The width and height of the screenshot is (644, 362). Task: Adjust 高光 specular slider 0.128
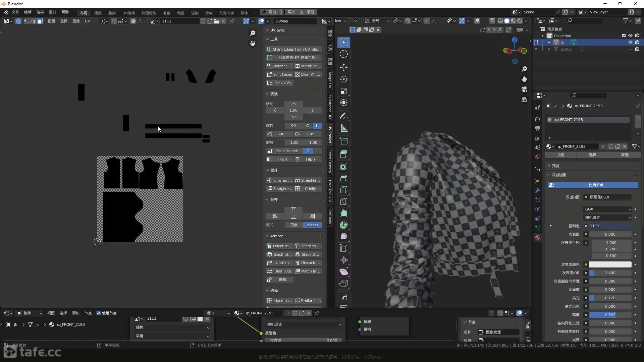point(610,298)
